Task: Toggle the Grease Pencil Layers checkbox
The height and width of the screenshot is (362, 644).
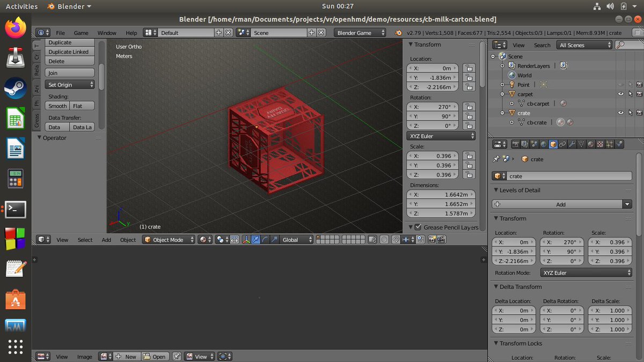Action: [418, 226]
